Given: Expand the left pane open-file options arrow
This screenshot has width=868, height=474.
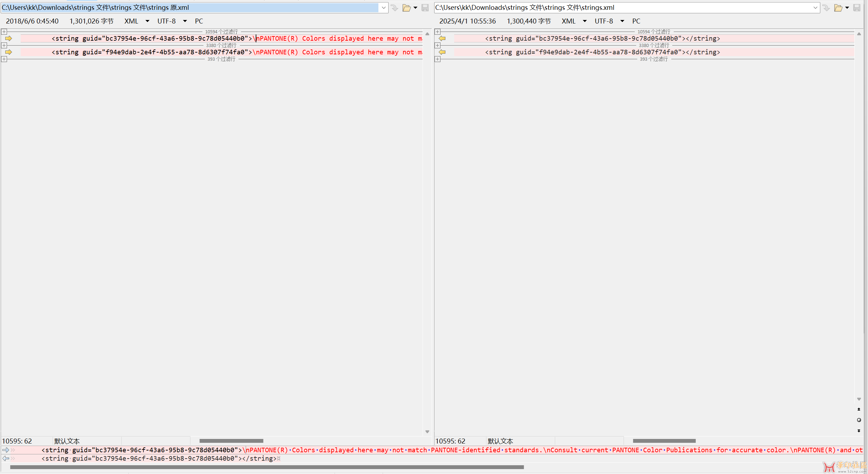Looking at the screenshot, I should coord(416,8).
